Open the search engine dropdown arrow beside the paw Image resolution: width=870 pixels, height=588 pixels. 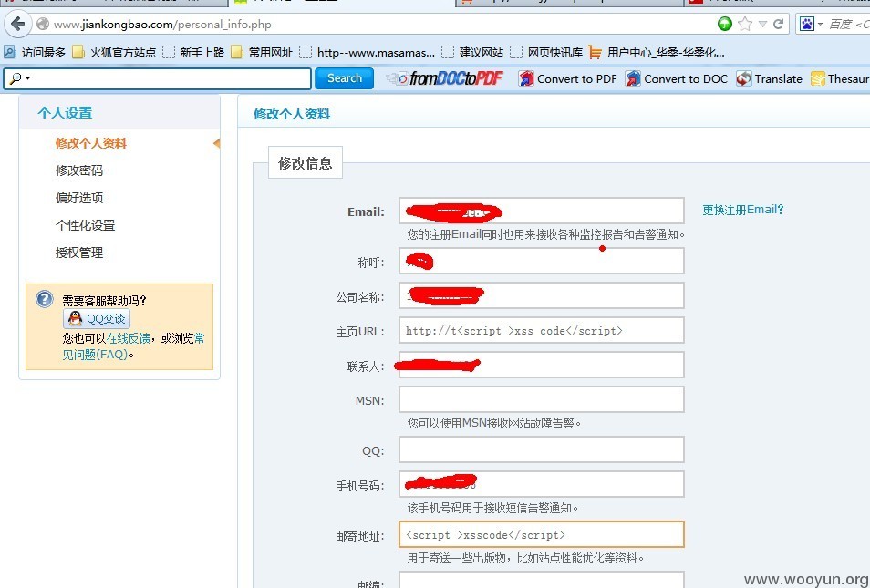coord(820,25)
